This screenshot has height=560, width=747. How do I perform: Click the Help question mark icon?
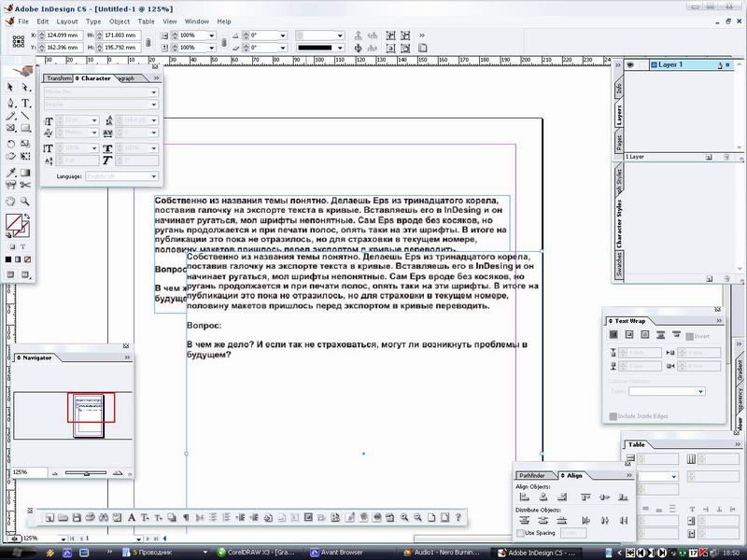458,517
